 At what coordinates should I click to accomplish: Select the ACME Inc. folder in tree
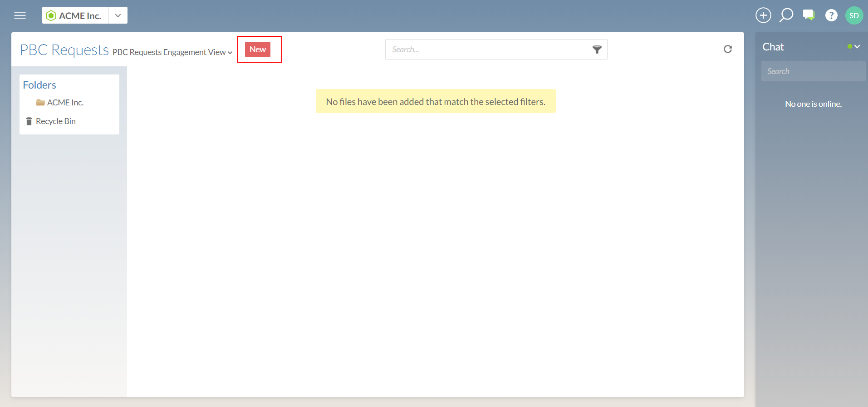pyautogui.click(x=65, y=103)
